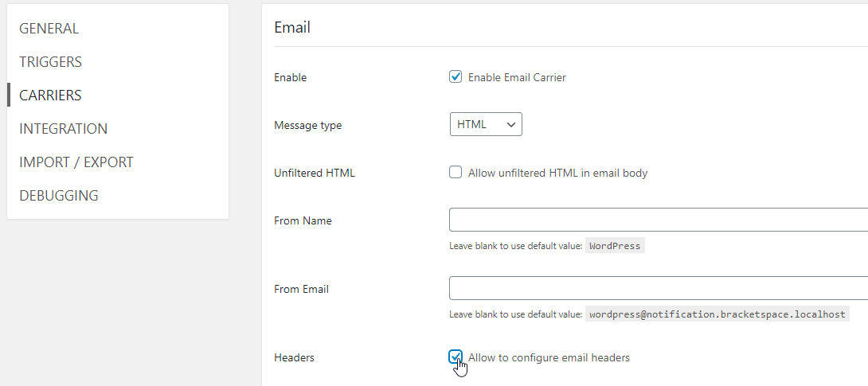
Task: Click 'Allow unfiltered HTML in email body' text
Action: [557, 173]
